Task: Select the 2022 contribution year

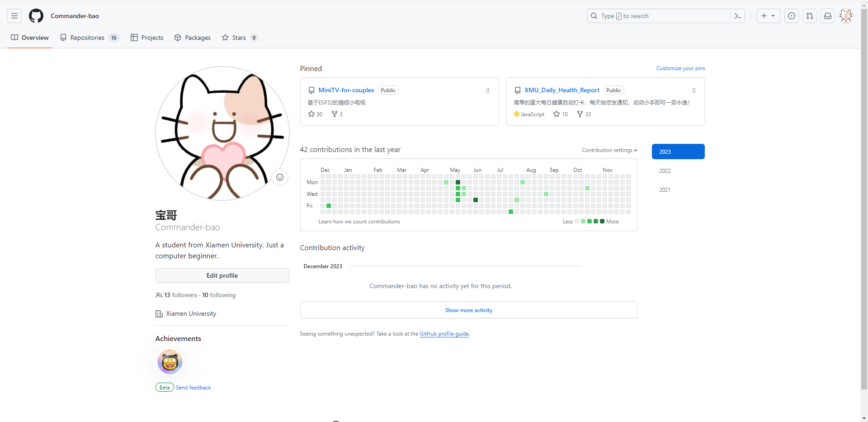Action: 665,171
